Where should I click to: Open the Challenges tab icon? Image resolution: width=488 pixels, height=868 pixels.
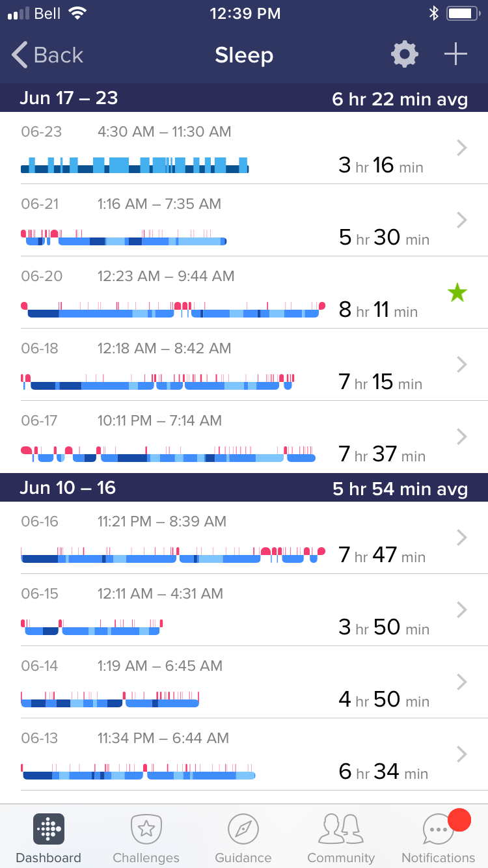[x=146, y=829]
